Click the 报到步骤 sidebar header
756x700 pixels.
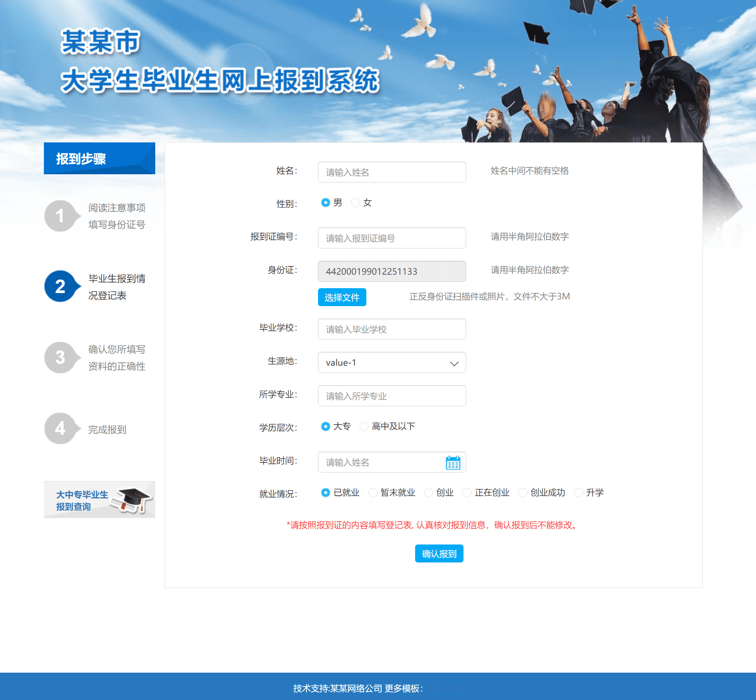coord(99,159)
